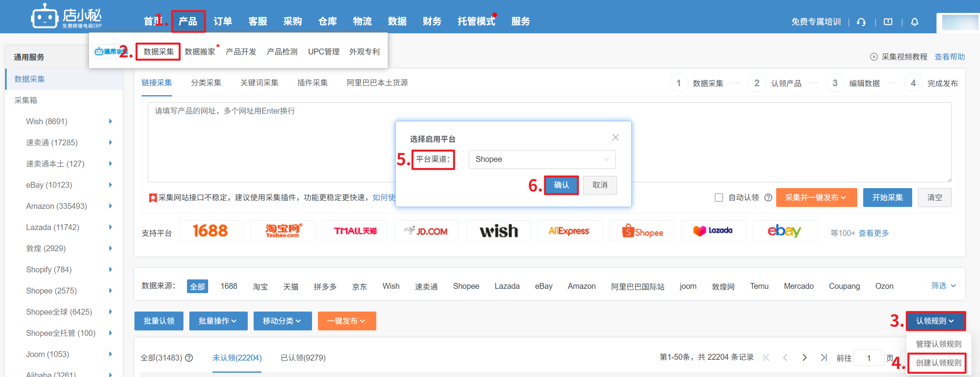
Task: Click the 清空 button
Action: click(x=935, y=198)
